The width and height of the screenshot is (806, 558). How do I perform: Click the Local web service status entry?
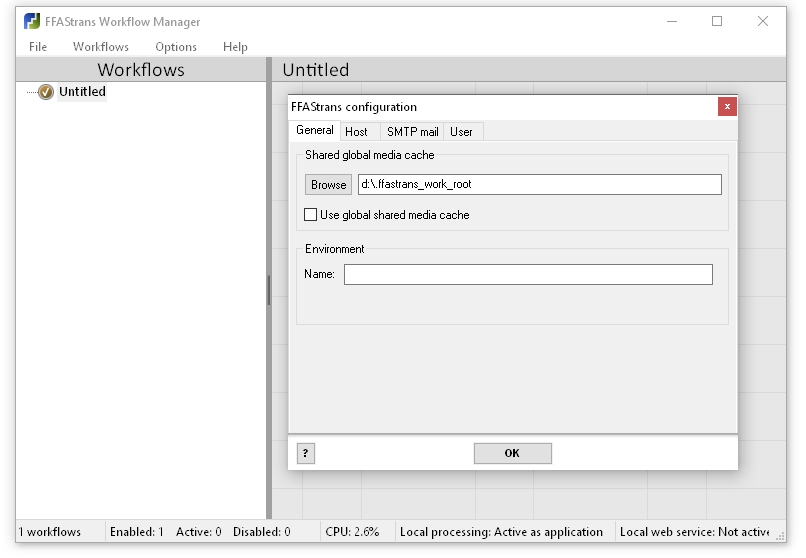[694, 532]
